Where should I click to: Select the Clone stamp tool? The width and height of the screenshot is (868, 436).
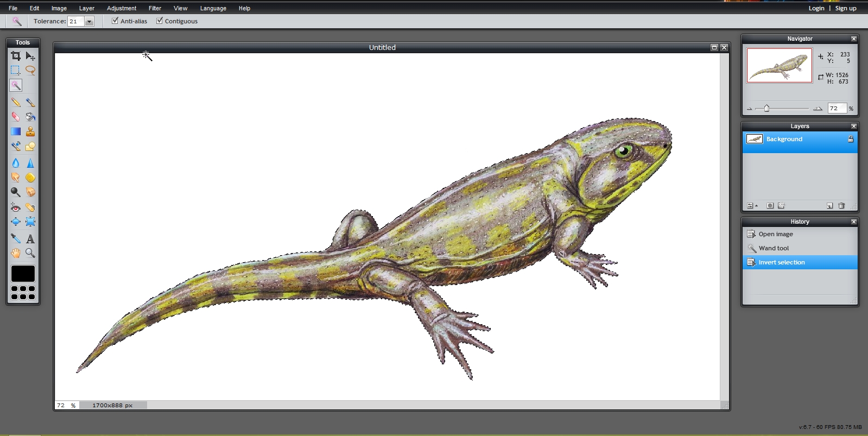30,131
